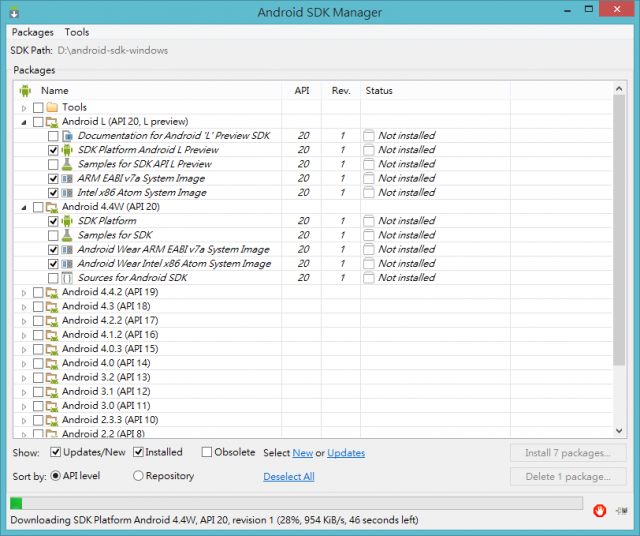
Task: Click the Deselect All link
Action: (289, 476)
